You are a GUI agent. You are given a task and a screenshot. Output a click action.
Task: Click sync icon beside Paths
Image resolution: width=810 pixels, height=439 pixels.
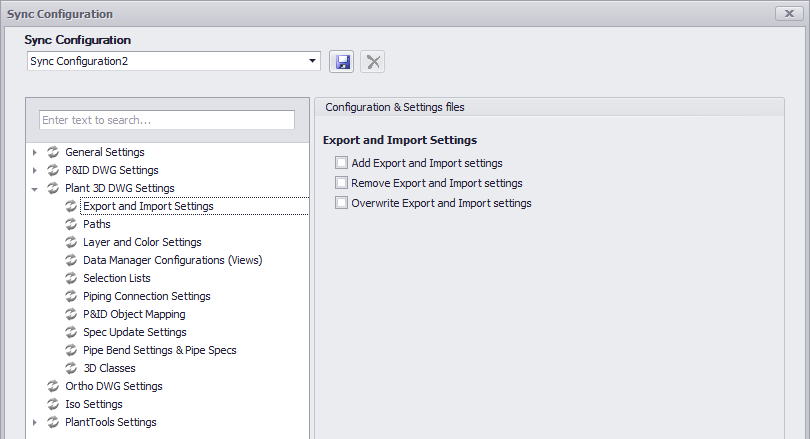click(71, 224)
